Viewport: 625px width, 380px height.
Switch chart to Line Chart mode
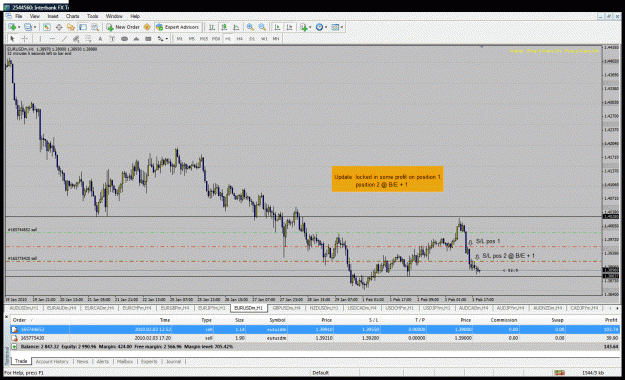pos(236,27)
